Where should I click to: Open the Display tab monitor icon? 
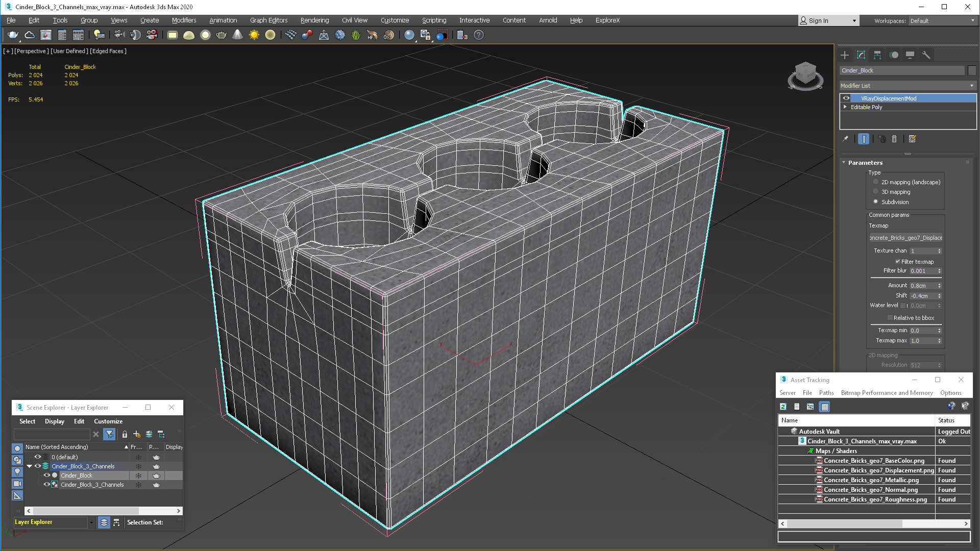pos(910,55)
